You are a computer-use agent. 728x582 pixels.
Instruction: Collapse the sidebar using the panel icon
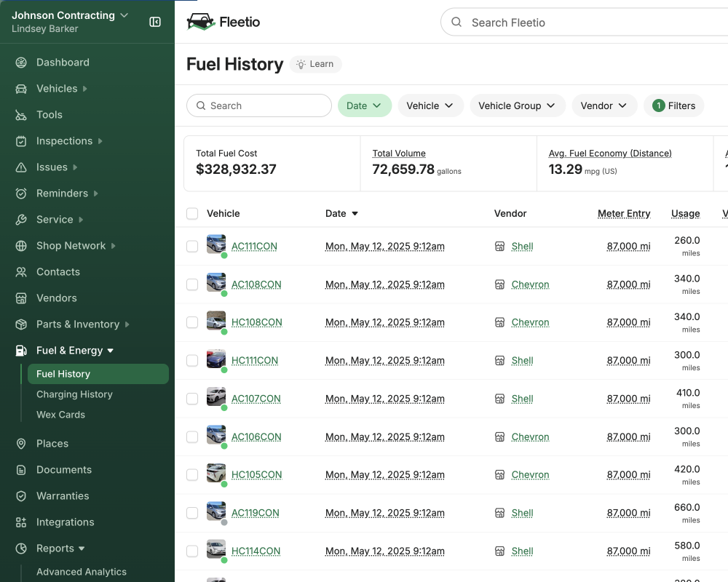[x=155, y=22]
